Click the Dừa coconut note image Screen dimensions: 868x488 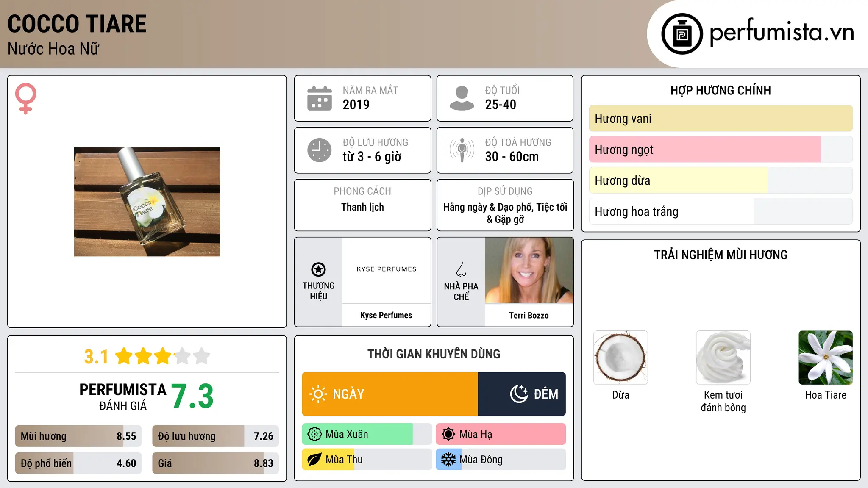620,358
